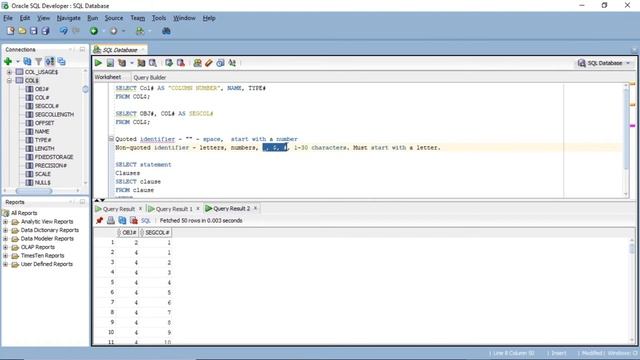Image resolution: width=640 pixels, height=360 pixels.
Task: Select All Reports tree item
Action: coord(24,213)
